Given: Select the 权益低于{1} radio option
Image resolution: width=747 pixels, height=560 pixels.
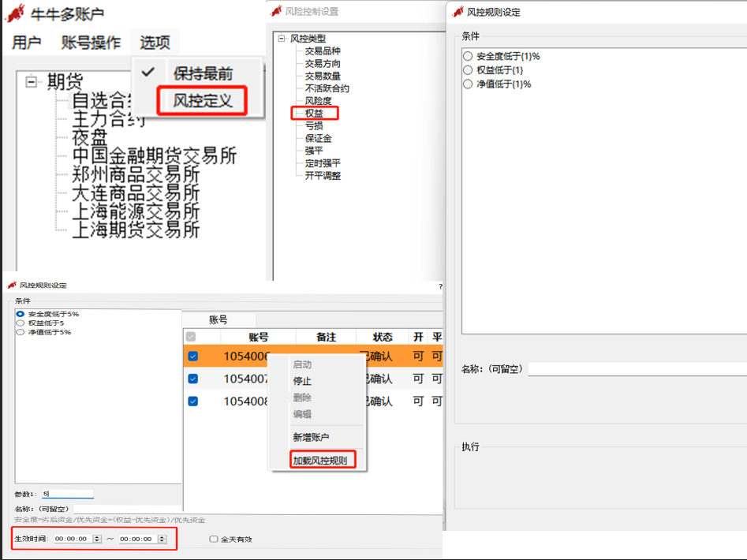Looking at the screenshot, I should coord(468,70).
